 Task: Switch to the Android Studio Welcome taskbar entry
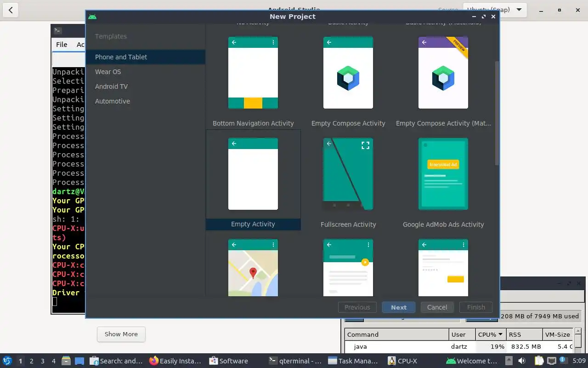click(472, 361)
